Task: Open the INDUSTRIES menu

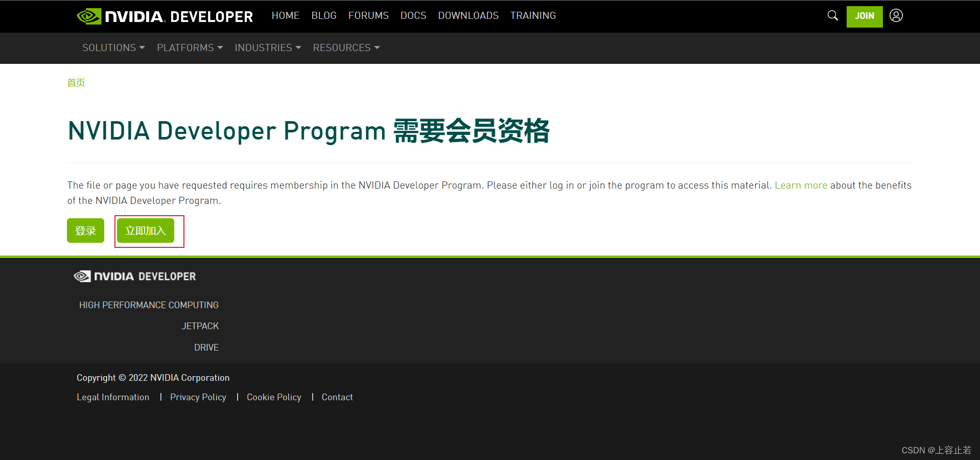Action: [267, 48]
